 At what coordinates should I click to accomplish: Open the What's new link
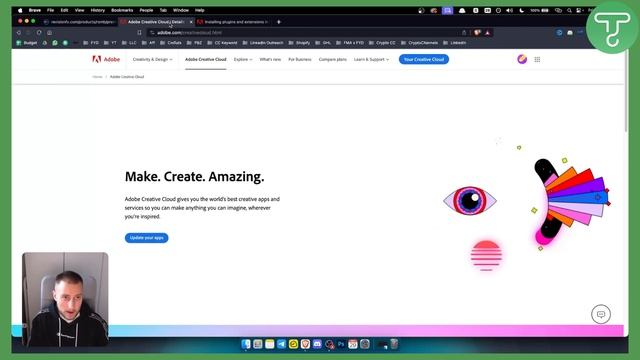pos(270,60)
